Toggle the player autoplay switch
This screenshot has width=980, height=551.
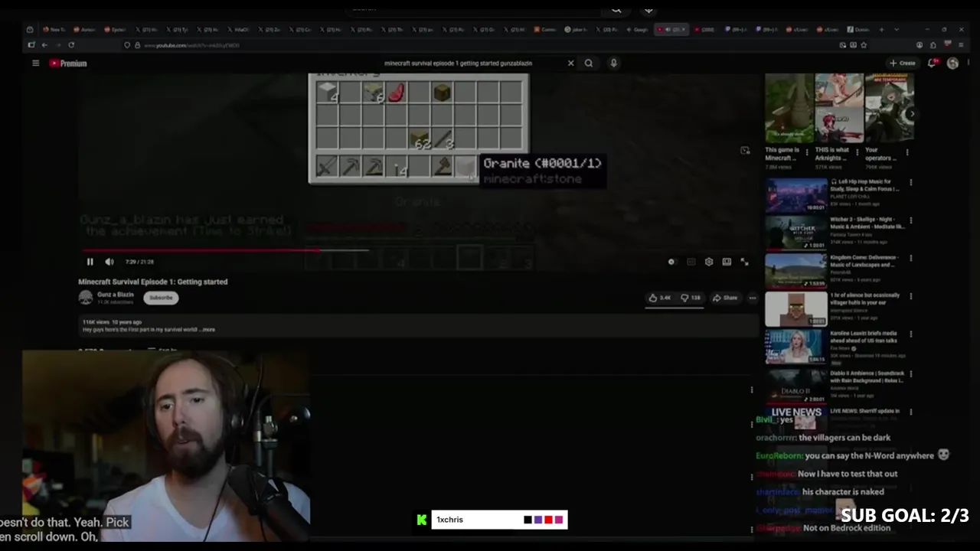(x=671, y=262)
